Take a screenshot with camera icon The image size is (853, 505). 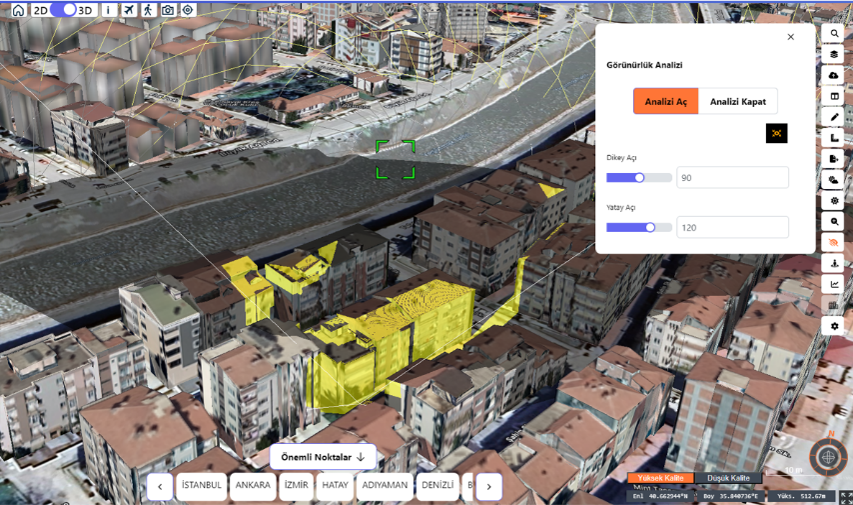point(168,10)
